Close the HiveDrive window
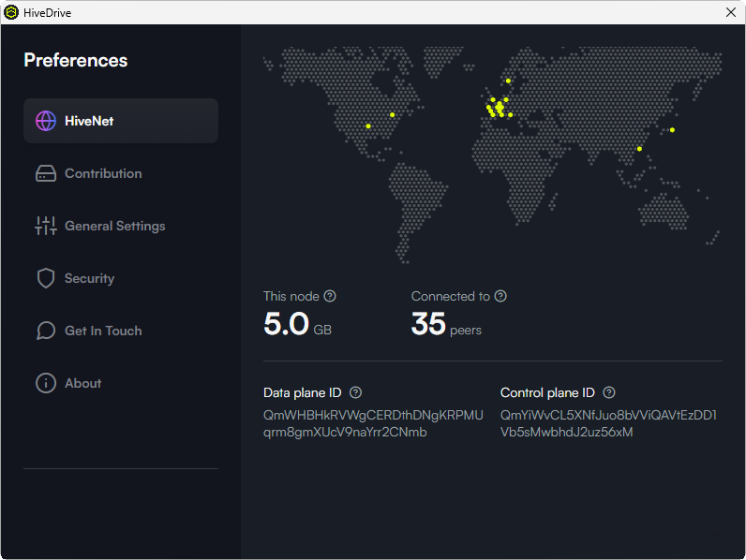Viewport: 746px width, 560px height. click(731, 12)
